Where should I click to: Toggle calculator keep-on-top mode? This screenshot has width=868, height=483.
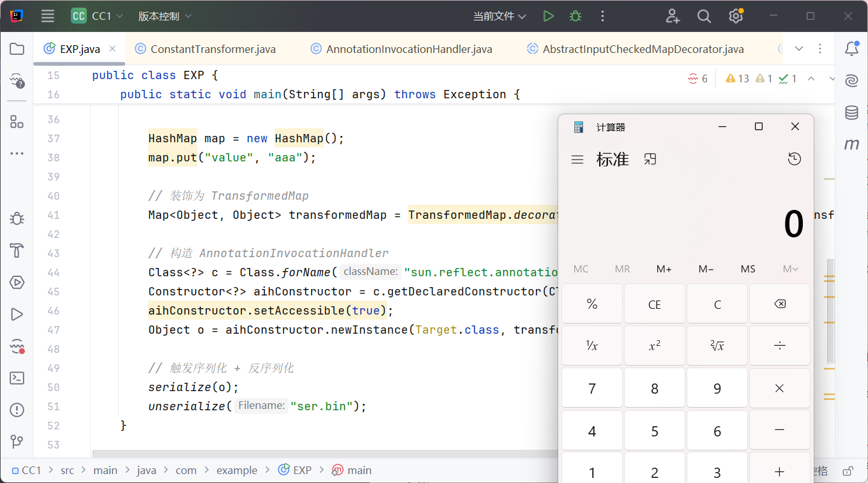click(650, 160)
